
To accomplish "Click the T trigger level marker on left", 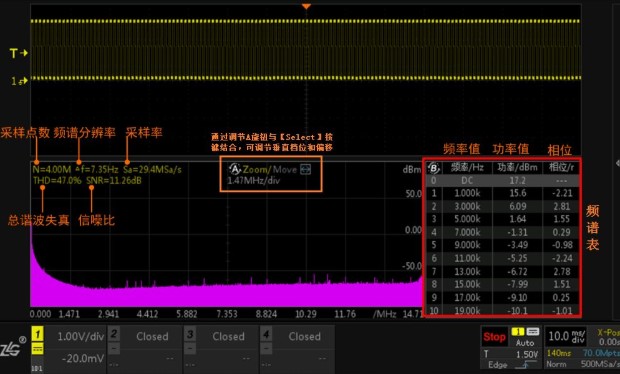I will click(19, 53).
